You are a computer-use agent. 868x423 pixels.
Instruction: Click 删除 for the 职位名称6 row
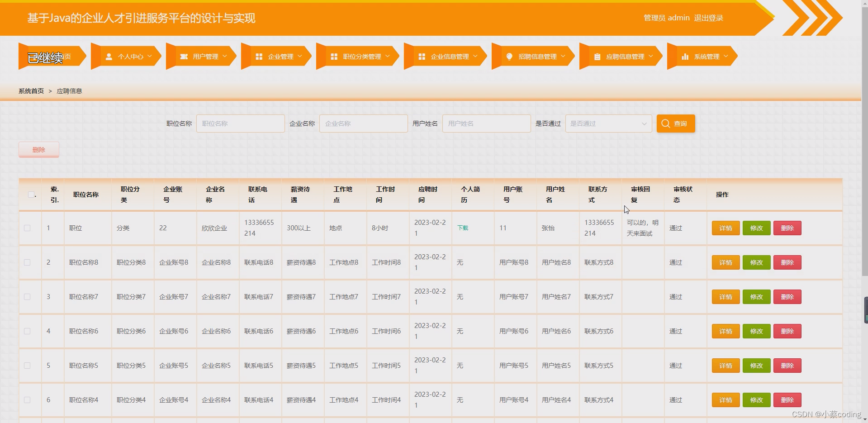pos(787,331)
